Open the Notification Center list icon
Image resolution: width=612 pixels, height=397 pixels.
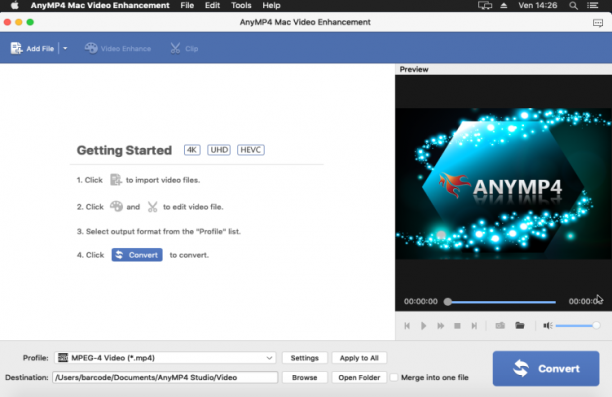pyautogui.click(x=592, y=5)
